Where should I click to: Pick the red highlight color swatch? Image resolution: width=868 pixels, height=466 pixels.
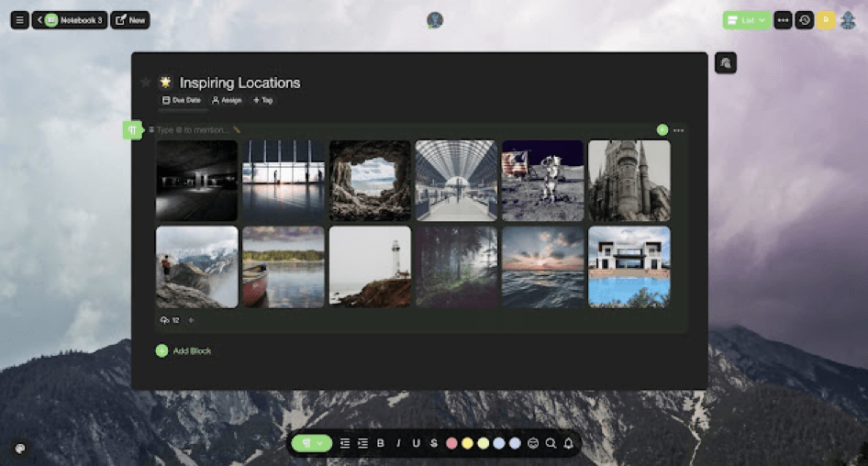click(451, 443)
